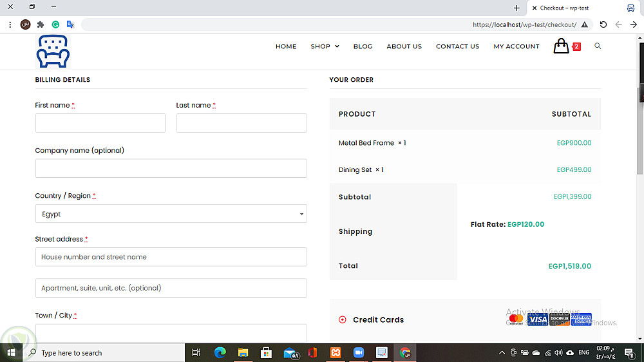Click the browser address bar URL
Image resolution: width=644 pixels, height=362 pixels.
click(x=524, y=24)
